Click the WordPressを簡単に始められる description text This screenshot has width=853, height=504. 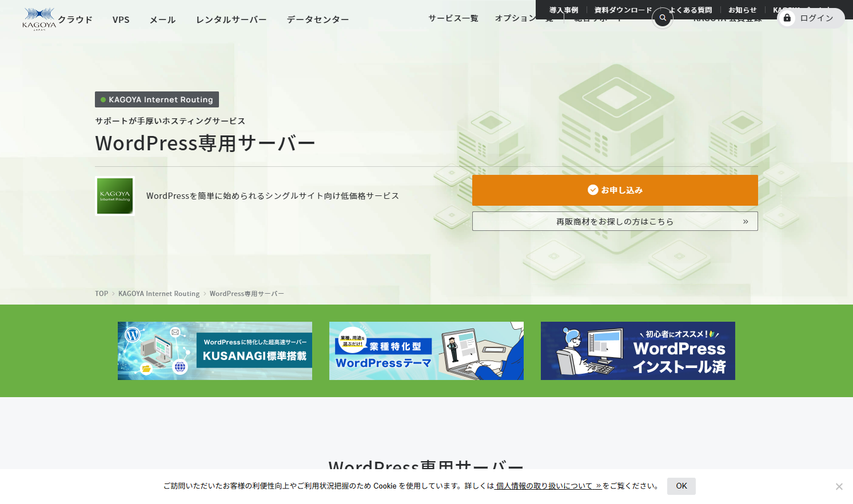click(273, 196)
